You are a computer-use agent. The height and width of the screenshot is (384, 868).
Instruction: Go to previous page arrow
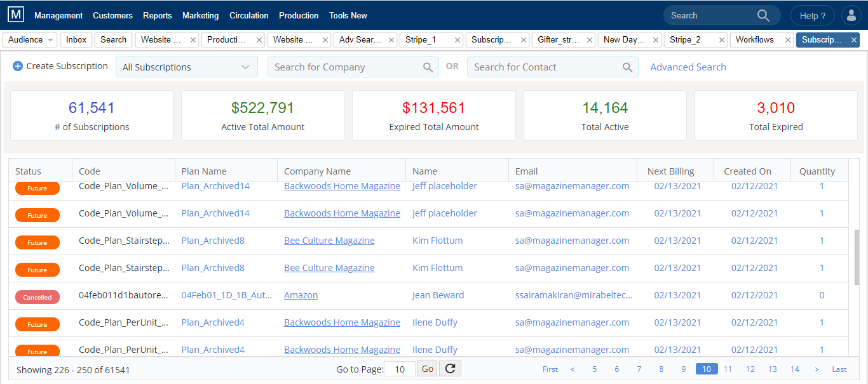pos(573,369)
